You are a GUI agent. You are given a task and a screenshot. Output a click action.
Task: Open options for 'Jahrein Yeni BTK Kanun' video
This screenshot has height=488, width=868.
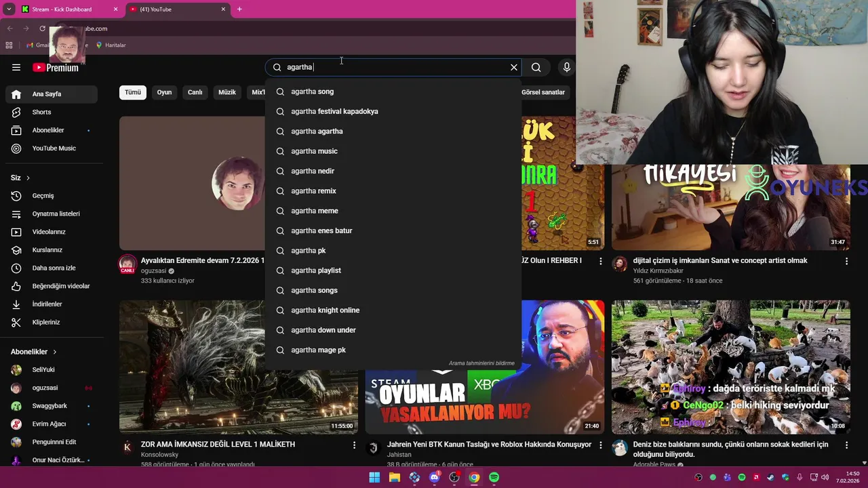600,445
